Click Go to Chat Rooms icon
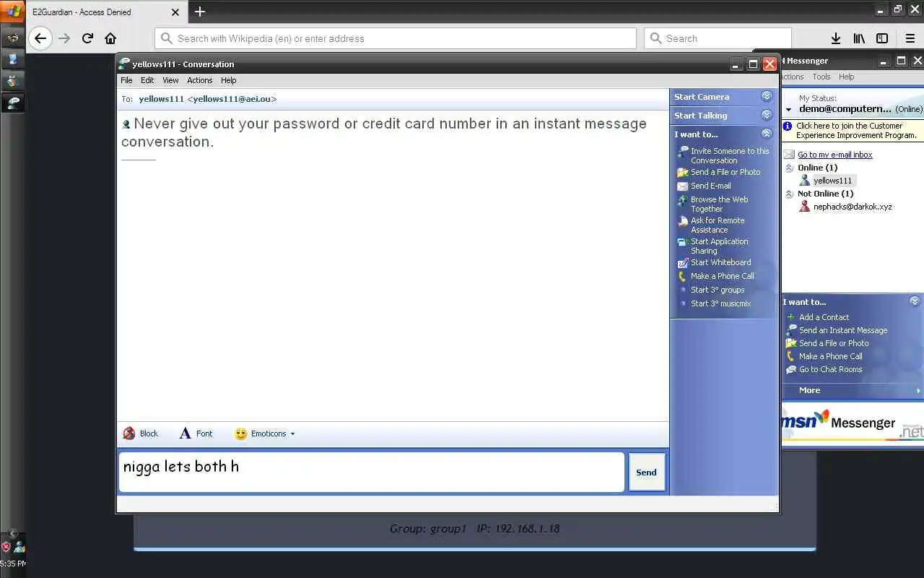924x578 pixels. (791, 369)
